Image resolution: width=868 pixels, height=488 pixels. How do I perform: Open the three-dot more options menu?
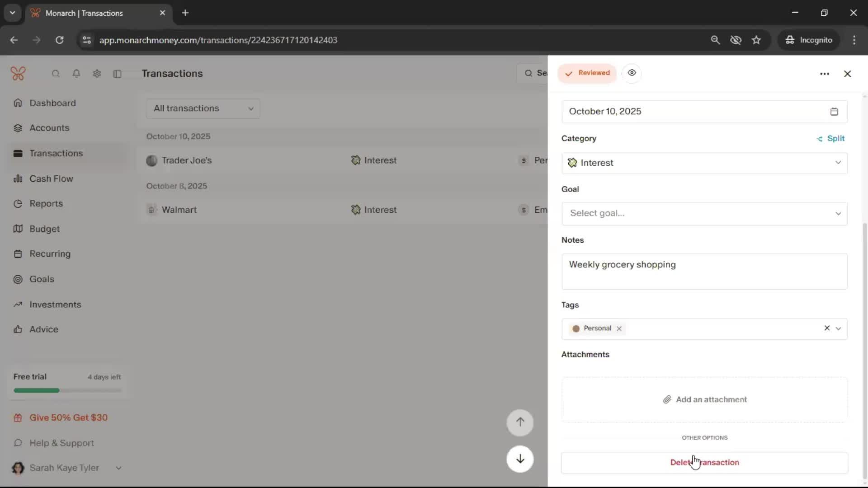coord(824,74)
